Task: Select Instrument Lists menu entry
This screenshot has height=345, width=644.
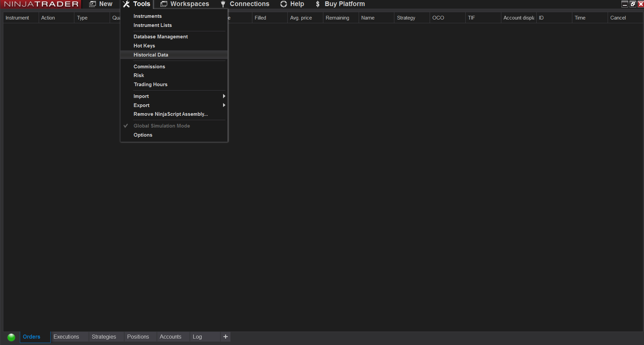Action: point(174,25)
